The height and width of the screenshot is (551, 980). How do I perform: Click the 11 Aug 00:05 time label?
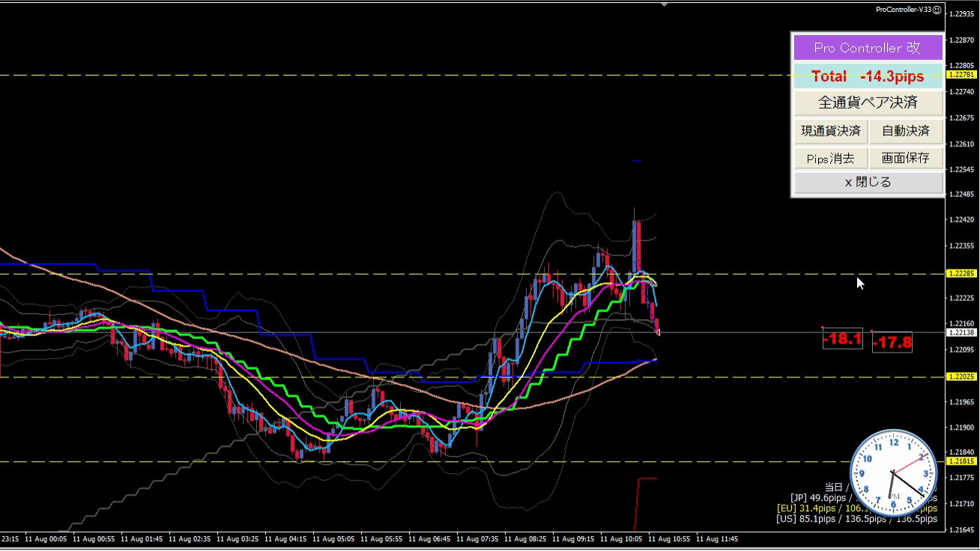tap(46, 539)
